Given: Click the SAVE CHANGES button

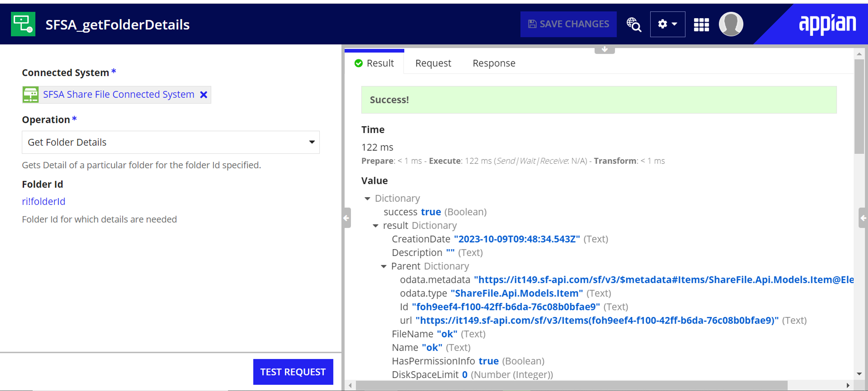Looking at the screenshot, I should pyautogui.click(x=568, y=24).
